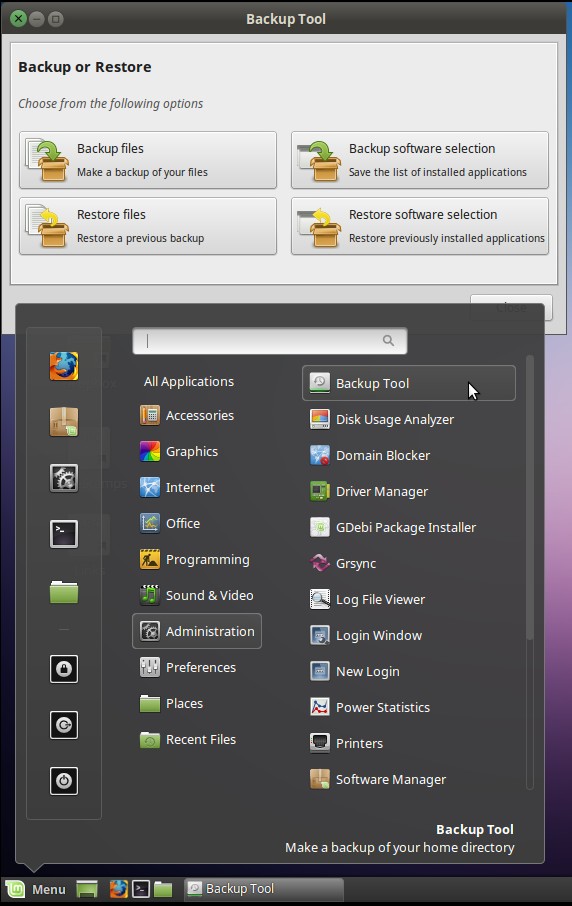Click the search magnifier icon in menu
572x906 pixels.
click(388, 341)
